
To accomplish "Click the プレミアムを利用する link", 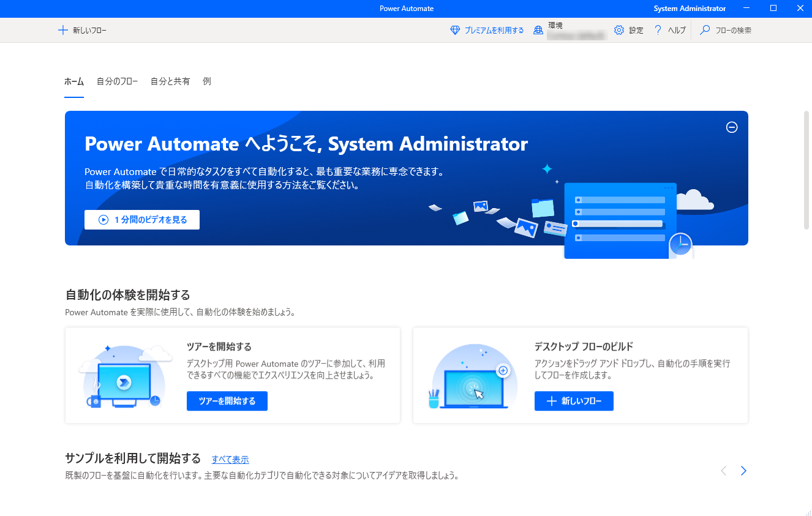I will pyautogui.click(x=494, y=30).
